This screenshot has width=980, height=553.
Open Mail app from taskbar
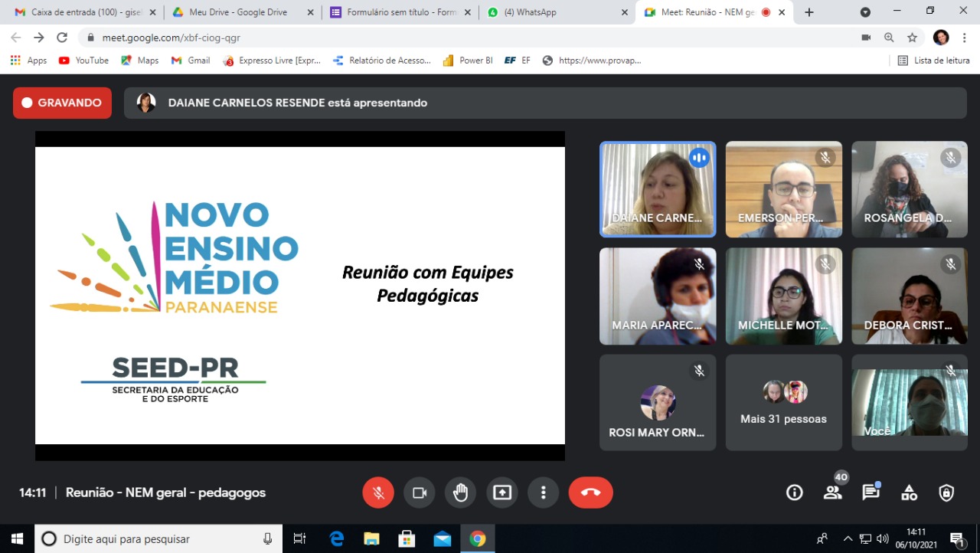tap(442, 538)
